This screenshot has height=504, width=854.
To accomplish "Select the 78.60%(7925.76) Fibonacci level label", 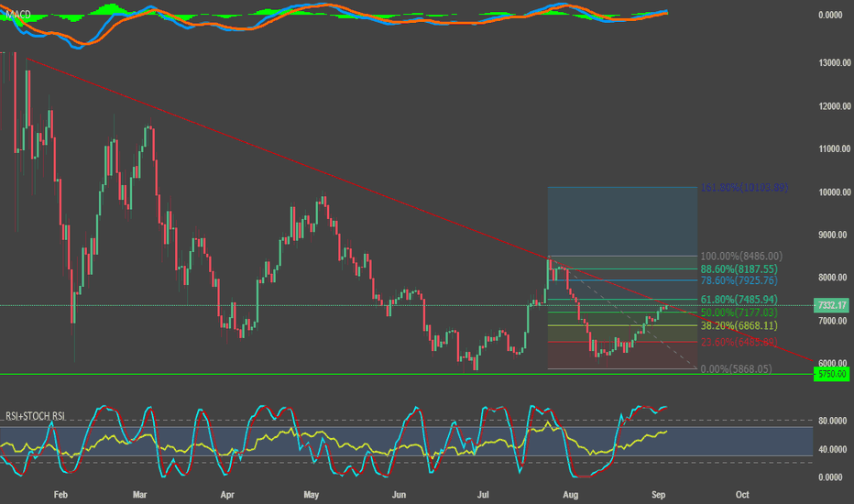I will (739, 280).
